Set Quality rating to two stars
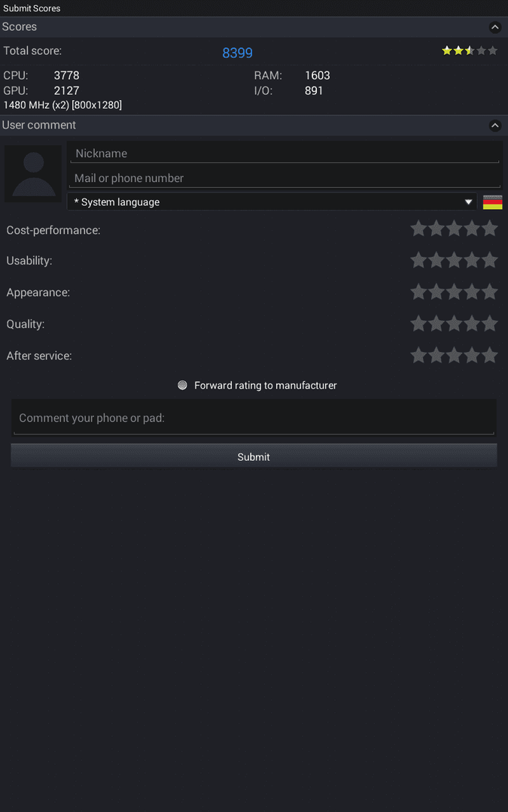The height and width of the screenshot is (812, 508). pos(437,323)
